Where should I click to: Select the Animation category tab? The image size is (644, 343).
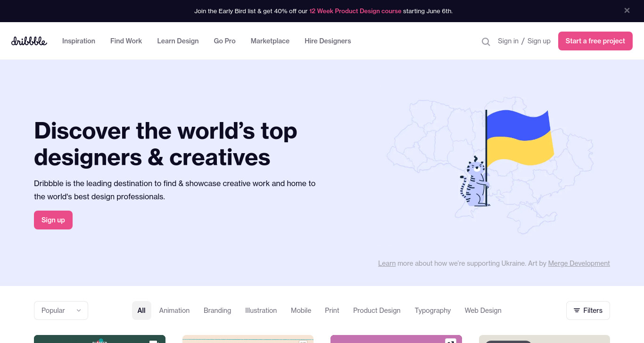(174, 310)
